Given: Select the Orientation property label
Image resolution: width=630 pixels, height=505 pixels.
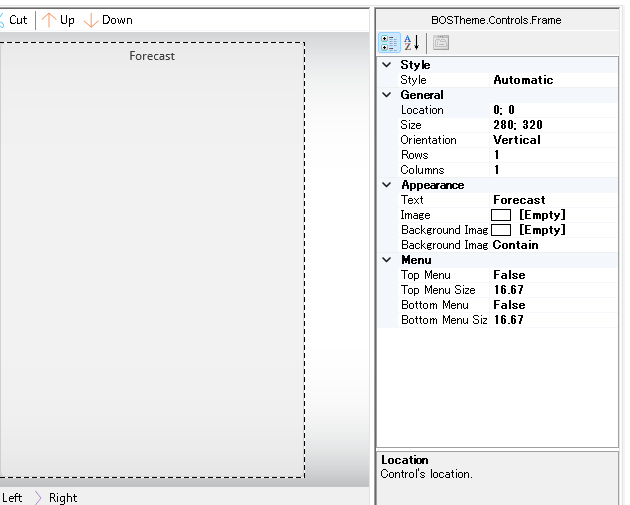Looking at the screenshot, I should pyautogui.click(x=428, y=140).
